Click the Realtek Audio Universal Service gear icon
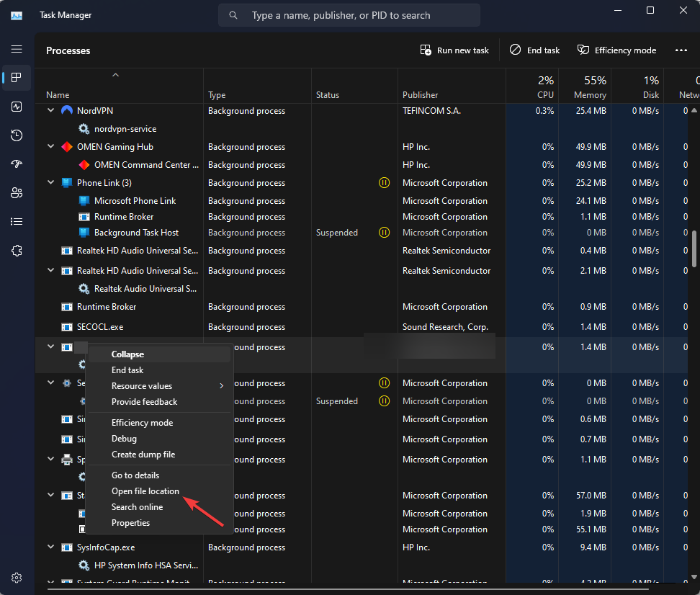This screenshot has width=700, height=595. click(x=84, y=289)
